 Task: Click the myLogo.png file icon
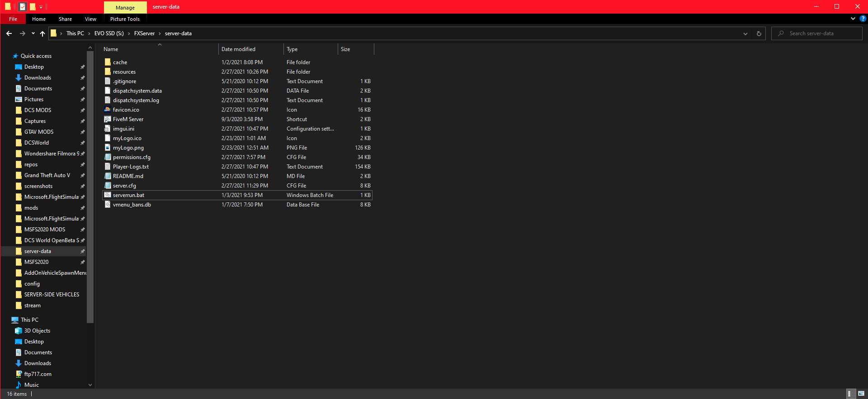[x=108, y=148]
